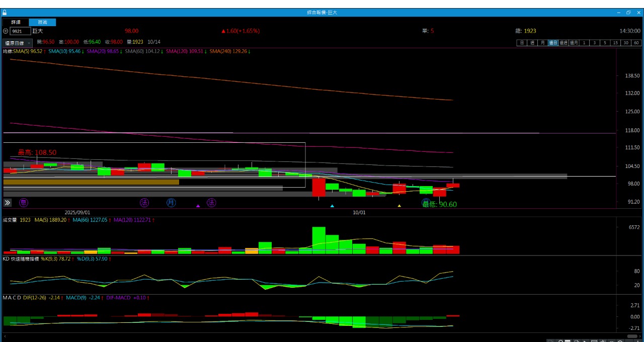Switch to the 詳細 tab
The width and height of the screenshot is (644, 342).
pyautogui.click(x=16, y=22)
